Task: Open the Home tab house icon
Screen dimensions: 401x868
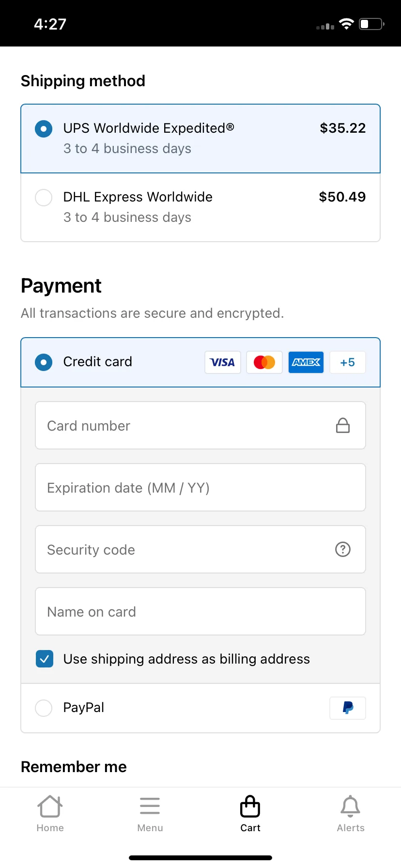Action: 50,806
